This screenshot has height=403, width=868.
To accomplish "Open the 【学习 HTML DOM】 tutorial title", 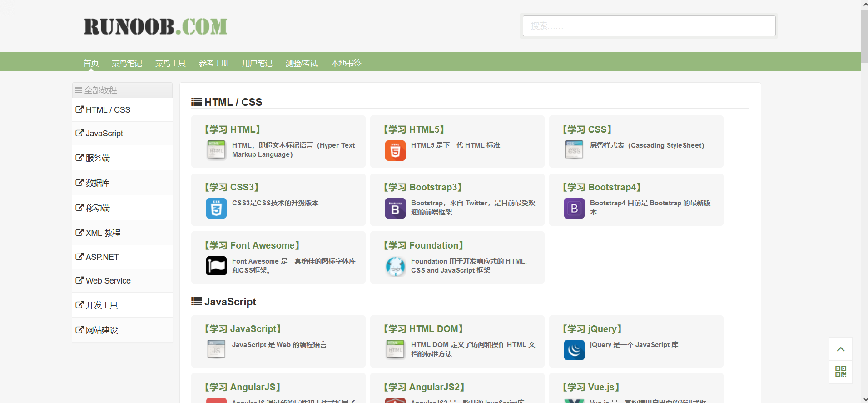I will 423,329.
